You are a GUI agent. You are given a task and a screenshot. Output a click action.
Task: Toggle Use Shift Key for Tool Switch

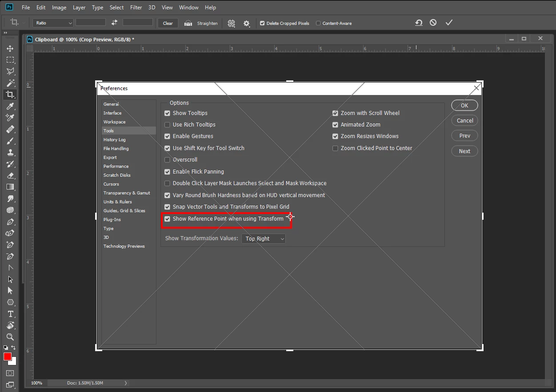click(167, 148)
